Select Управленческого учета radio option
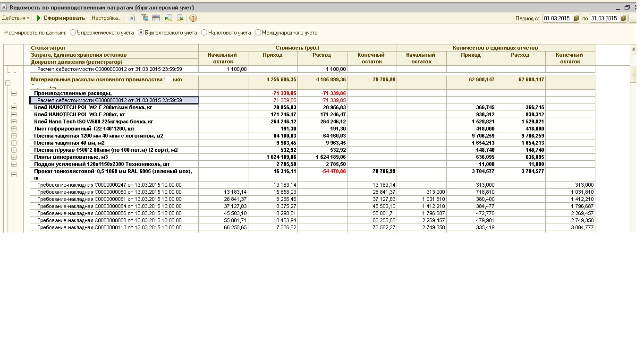Image resolution: width=644 pixels, height=363 pixels. tap(73, 33)
